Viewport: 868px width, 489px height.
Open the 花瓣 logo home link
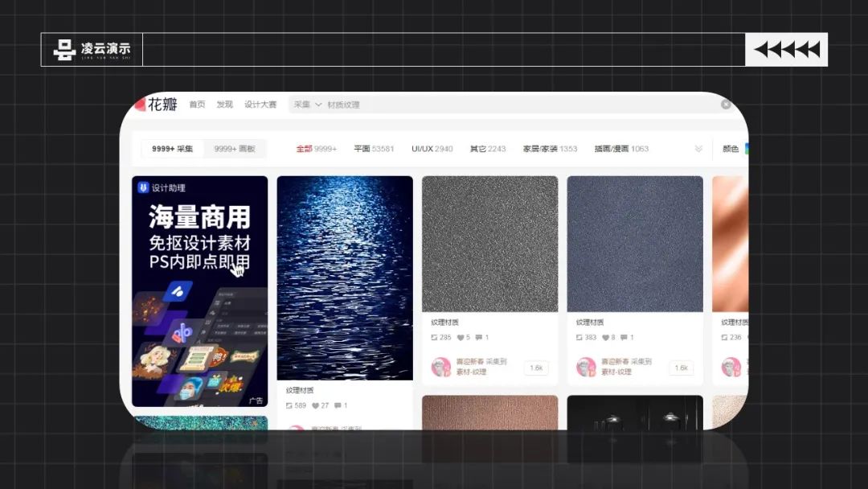click(x=157, y=104)
